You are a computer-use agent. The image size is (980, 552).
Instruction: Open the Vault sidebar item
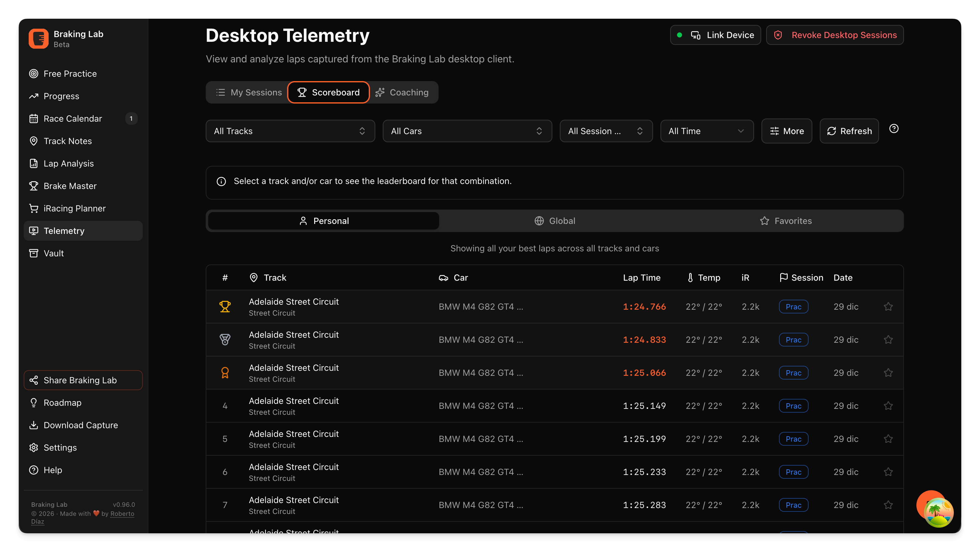click(x=54, y=253)
